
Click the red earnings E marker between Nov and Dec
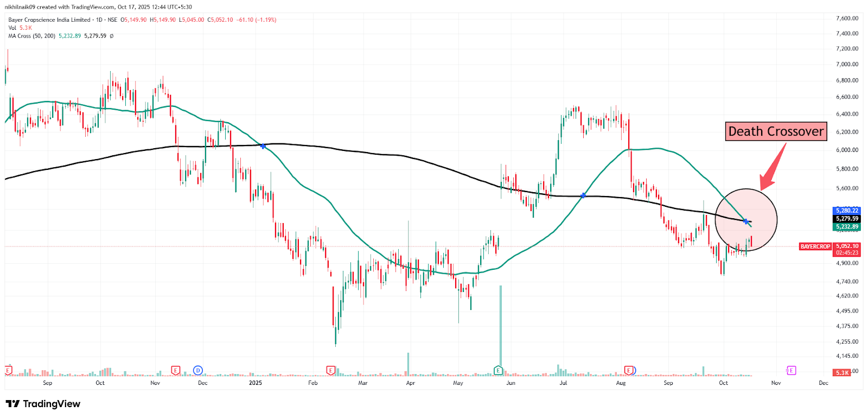pyautogui.click(x=175, y=370)
